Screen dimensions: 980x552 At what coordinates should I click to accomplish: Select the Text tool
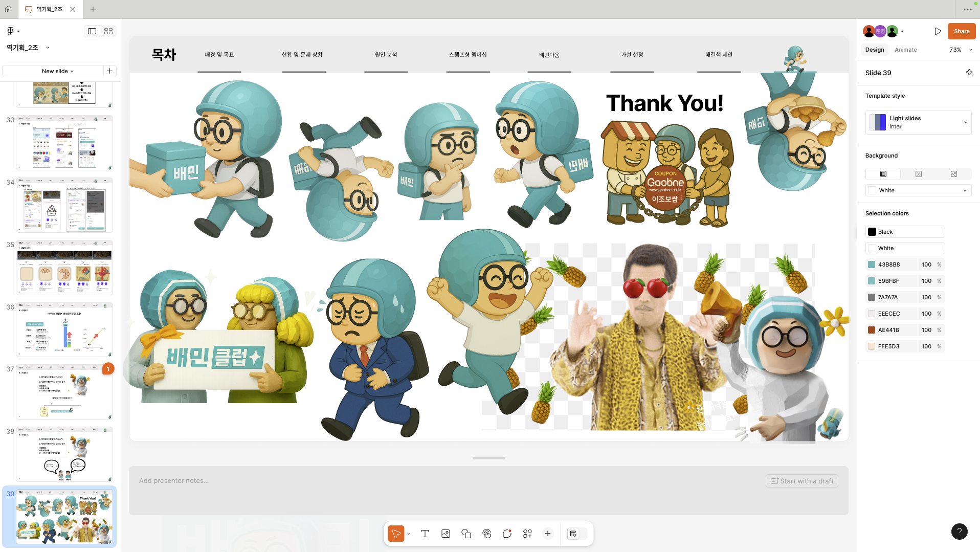tap(425, 534)
